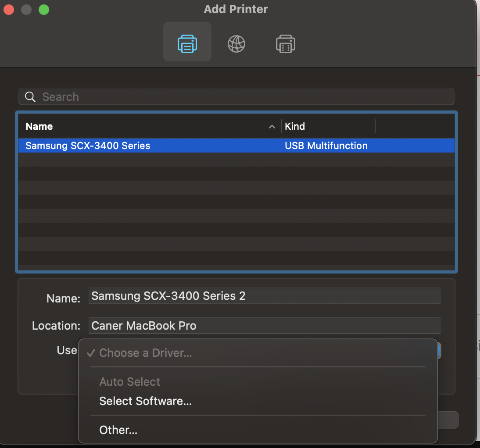
Task: Zoom the Add Printer window with green button
Action: click(x=44, y=10)
